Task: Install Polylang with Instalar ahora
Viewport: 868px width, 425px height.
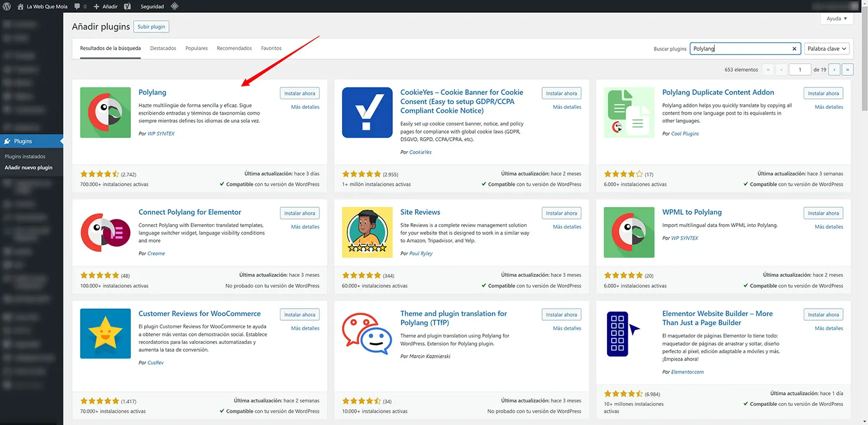Action: click(x=299, y=93)
